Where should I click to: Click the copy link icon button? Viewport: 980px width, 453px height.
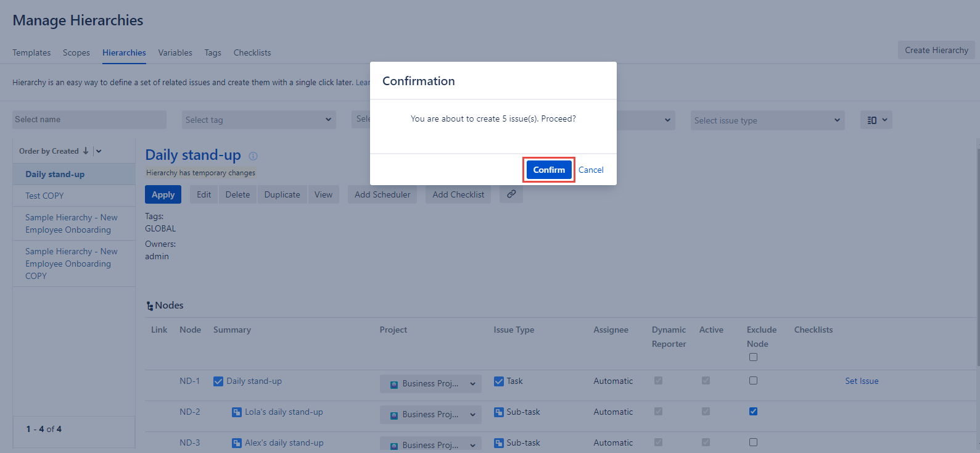point(511,194)
